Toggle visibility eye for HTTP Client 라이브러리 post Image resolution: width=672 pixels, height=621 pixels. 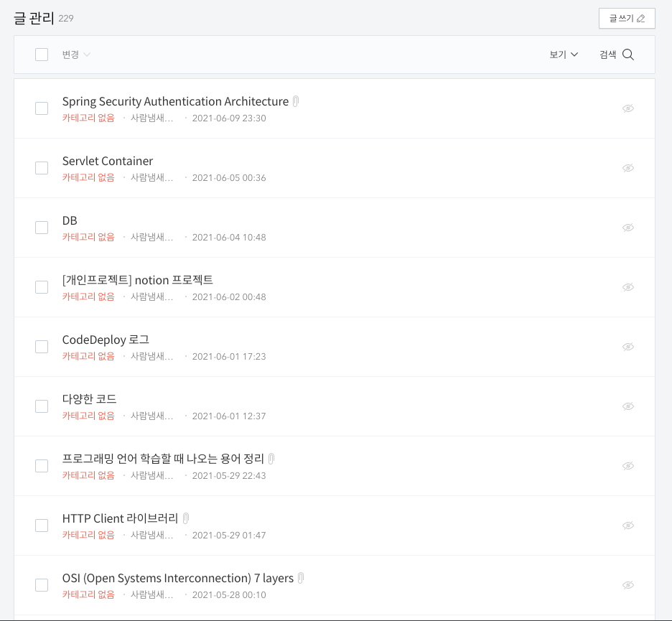click(628, 526)
